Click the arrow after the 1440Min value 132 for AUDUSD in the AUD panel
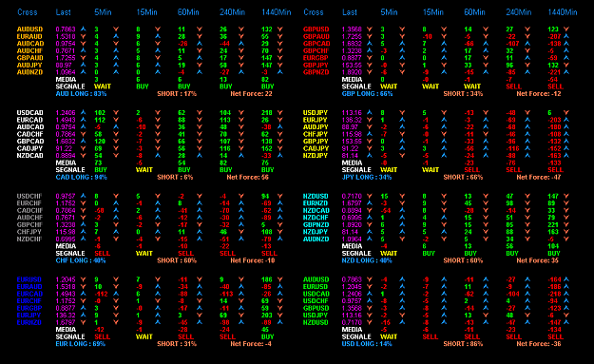The width and height of the screenshot is (594, 364). click(280, 29)
